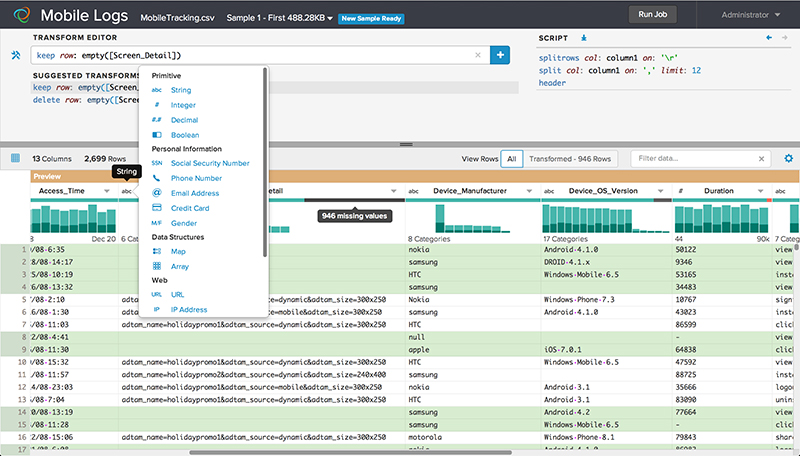Viewport: 800px width, 456px height.
Task: Expand the Administrator user menu
Action: 751,15
